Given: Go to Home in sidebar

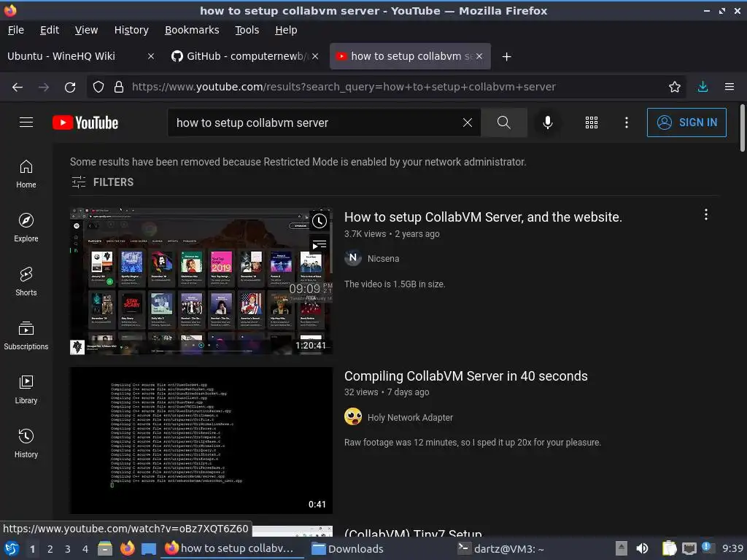Looking at the screenshot, I should point(26,174).
